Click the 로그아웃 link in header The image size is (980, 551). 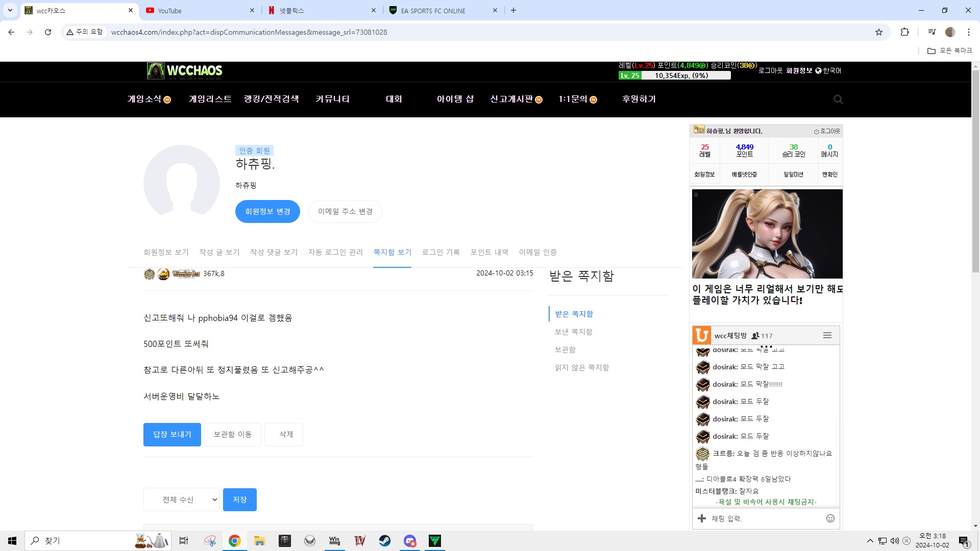coord(770,70)
